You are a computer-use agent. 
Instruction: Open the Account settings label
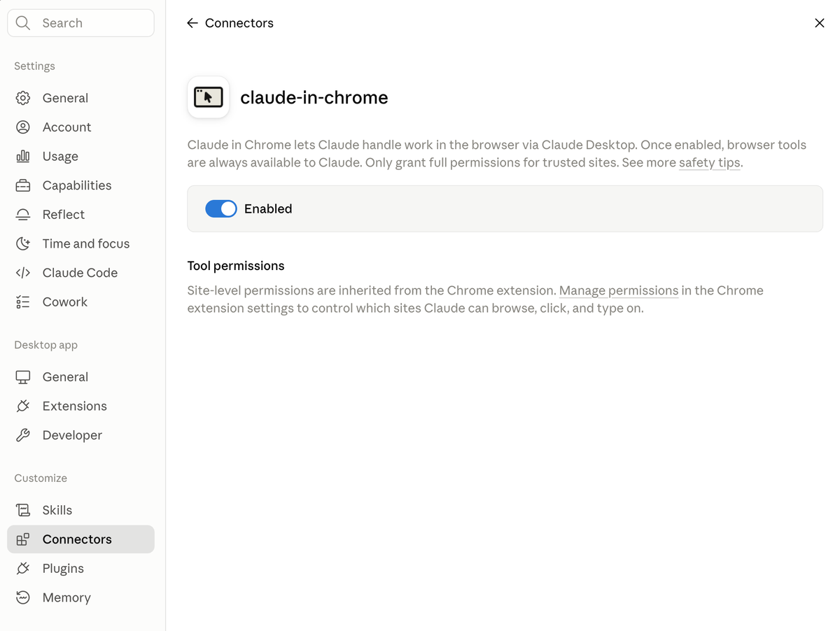[x=66, y=127]
